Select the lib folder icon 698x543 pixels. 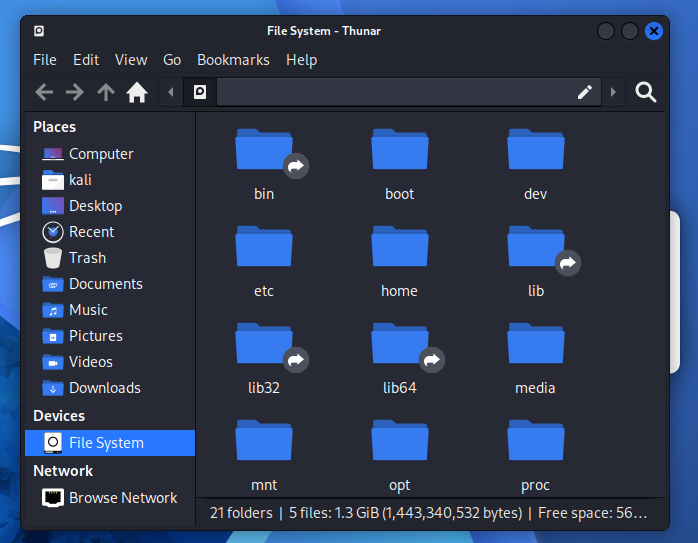coord(536,247)
